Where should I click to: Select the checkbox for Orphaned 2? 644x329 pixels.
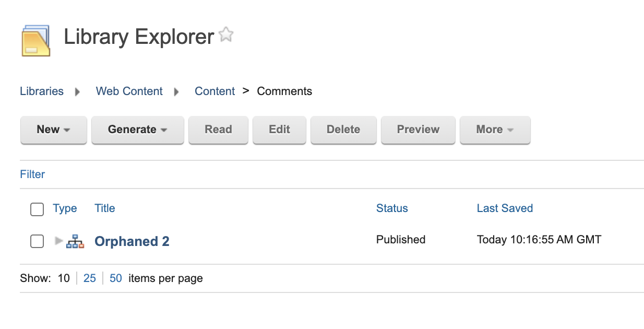(x=37, y=241)
